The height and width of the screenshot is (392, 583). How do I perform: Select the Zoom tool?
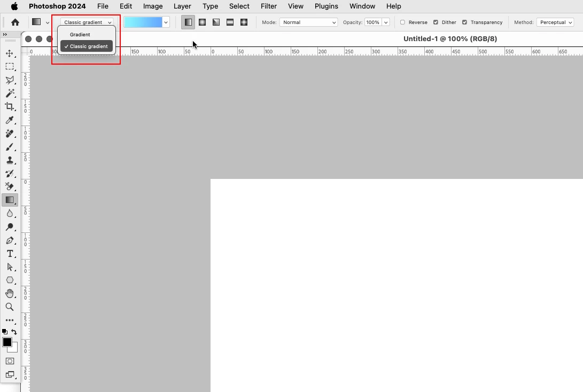click(x=10, y=307)
